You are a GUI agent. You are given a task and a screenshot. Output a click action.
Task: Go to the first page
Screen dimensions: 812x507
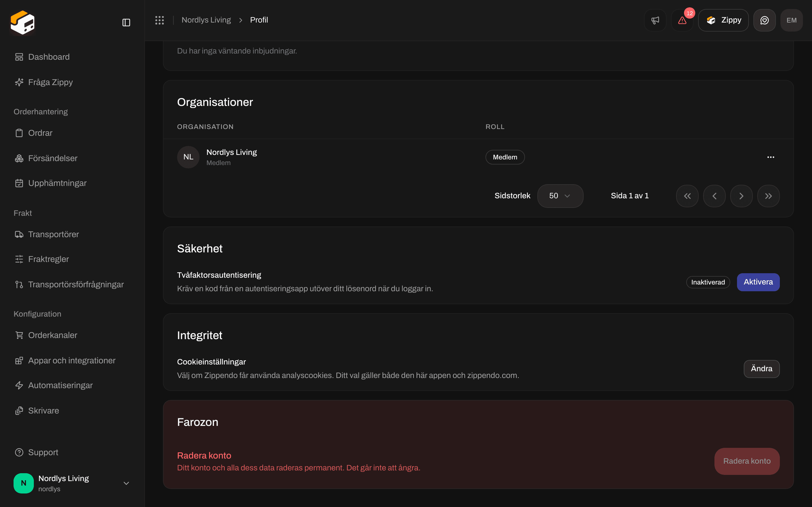(x=687, y=196)
